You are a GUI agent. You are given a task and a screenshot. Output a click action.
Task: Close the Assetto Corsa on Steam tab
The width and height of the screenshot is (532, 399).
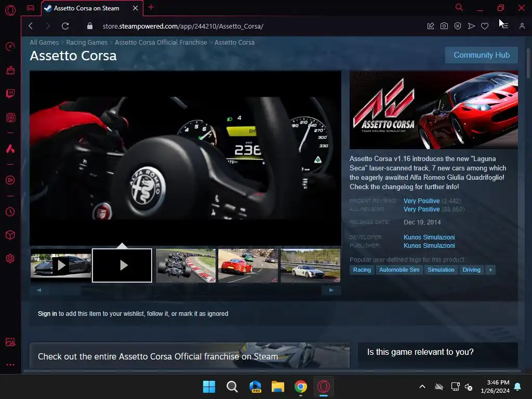click(136, 8)
